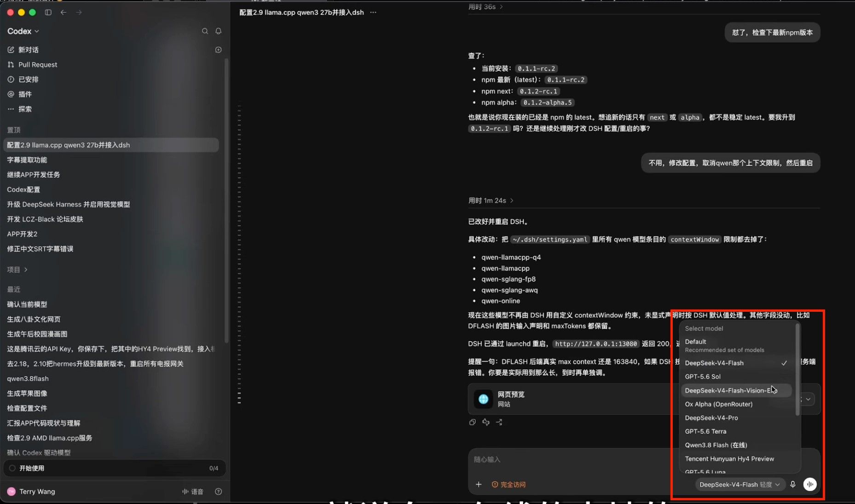
Task: Select Tencent Hunyuan Hy4 Preview model
Action: (x=736, y=459)
